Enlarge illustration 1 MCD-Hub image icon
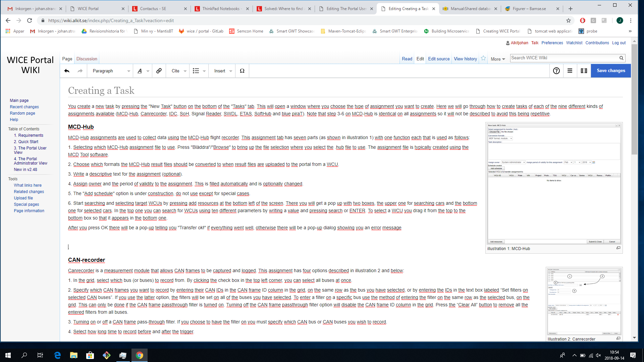644x362 pixels. pos(618,248)
